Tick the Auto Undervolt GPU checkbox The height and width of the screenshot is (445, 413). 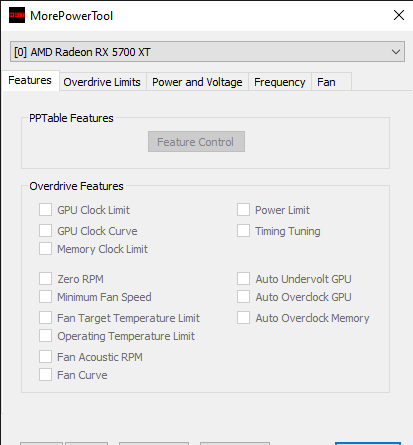click(x=243, y=279)
